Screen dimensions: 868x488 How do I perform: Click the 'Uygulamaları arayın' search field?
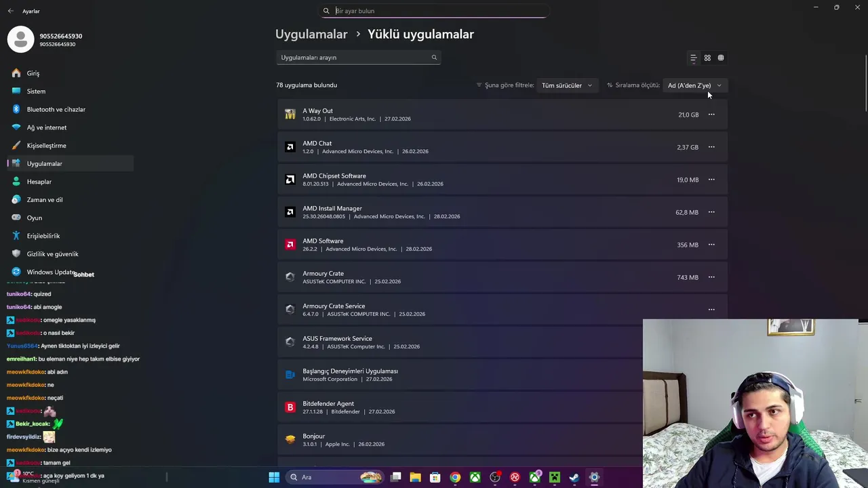coord(359,58)
